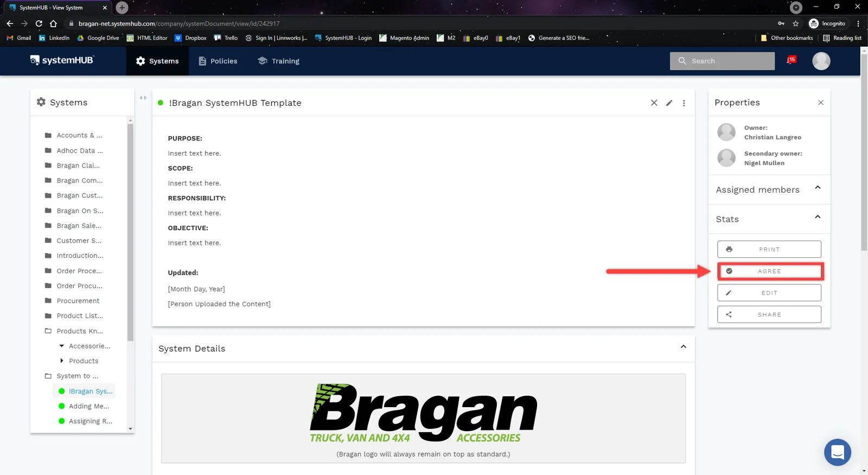The height and width of the screenshot is (475, 868).
Task: Collapse the Accessorie... subfolder arrow
Action: coord(62,346)
